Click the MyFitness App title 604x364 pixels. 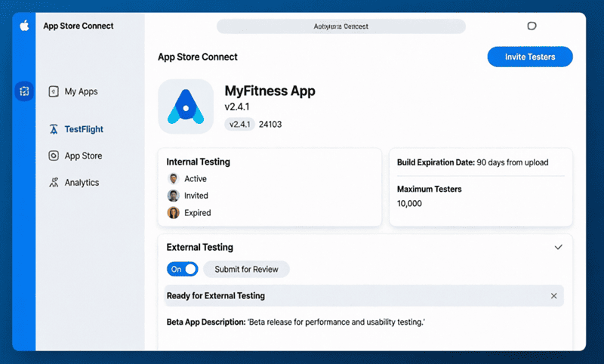270,91
